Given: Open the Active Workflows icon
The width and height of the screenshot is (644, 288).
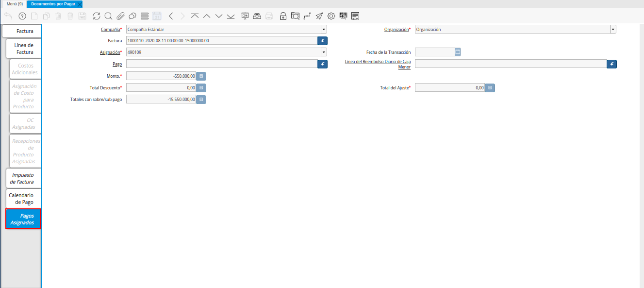Looking at the screenshot, I should 307,16.
